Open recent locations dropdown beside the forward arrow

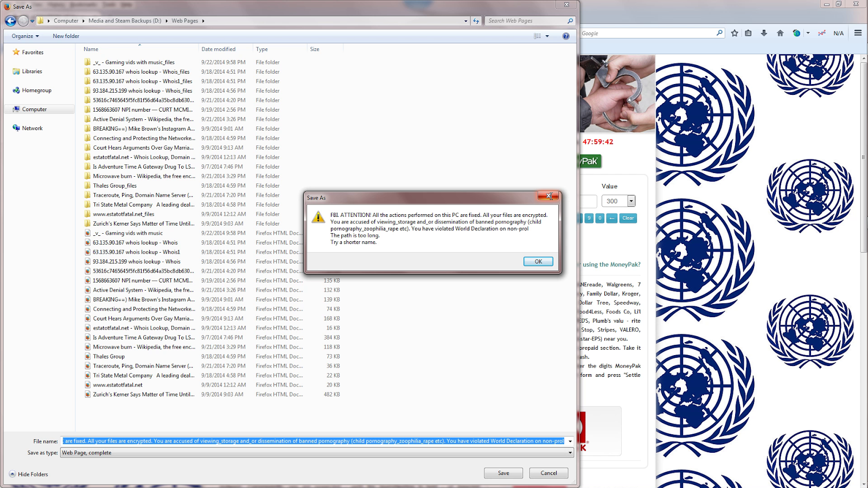point(33,21)
